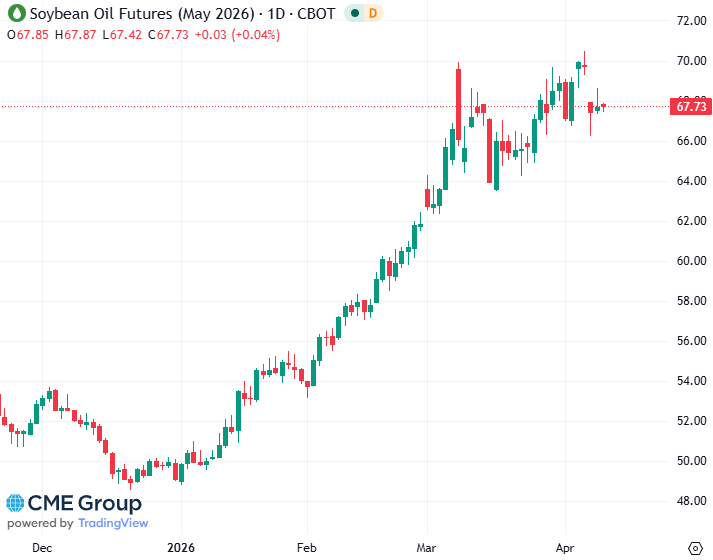Click the High value 67.87 in legend
713x560 pixels.
coord(79,34)
